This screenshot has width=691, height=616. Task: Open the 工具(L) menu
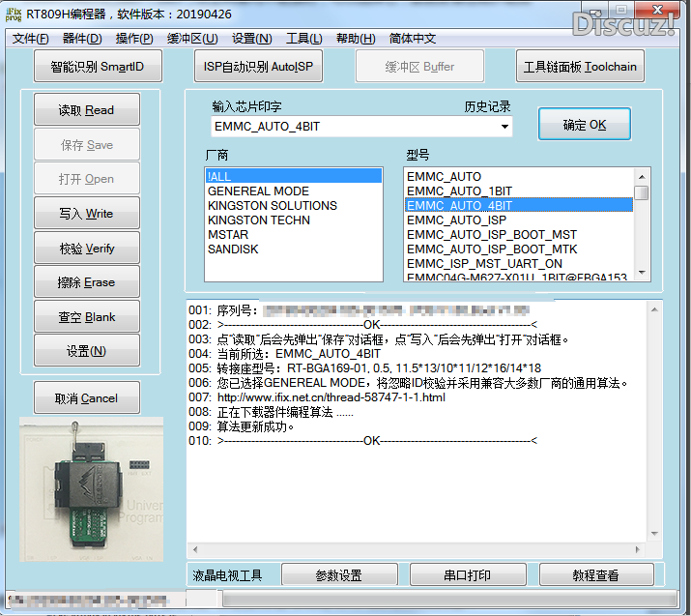click(x=304, y=39)
